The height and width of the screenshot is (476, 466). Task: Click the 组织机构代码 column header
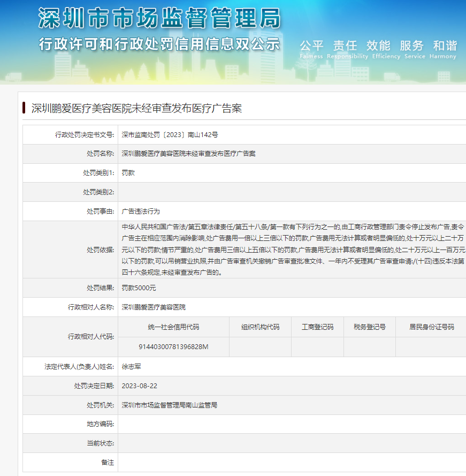[x=261, y=327]
